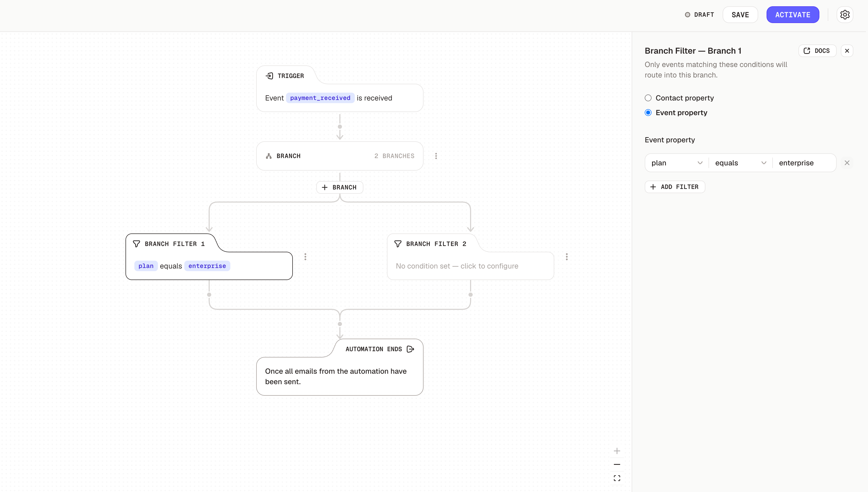This screenshot has width=868, height=492.
Task: Open the Docs link in panel
Action: [x=817, y=51]
